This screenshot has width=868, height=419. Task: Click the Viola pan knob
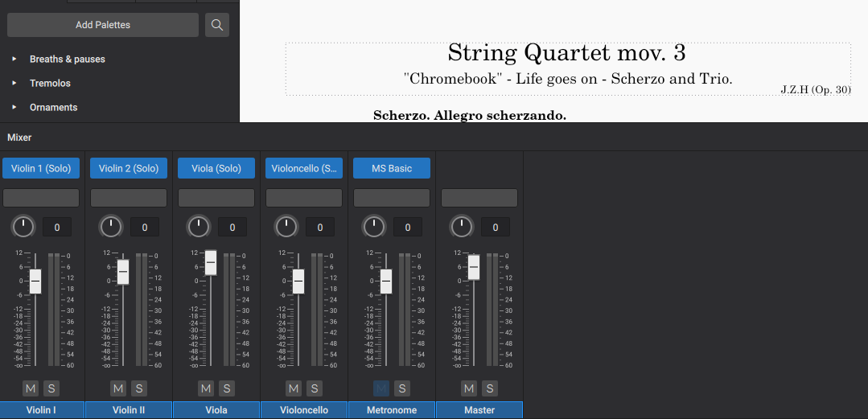[x=199, y=227]
